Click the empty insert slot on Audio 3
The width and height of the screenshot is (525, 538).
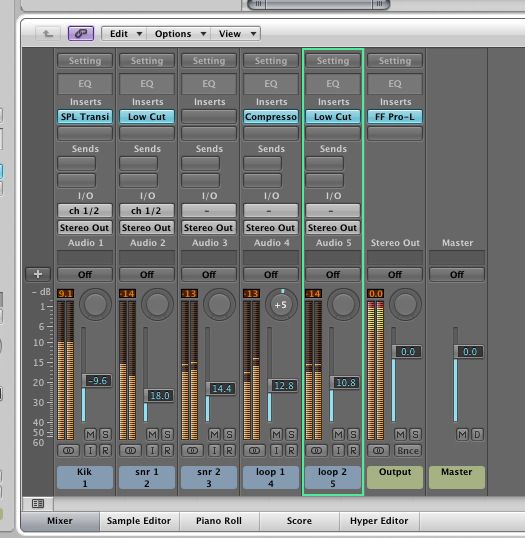tap(209, 117)
